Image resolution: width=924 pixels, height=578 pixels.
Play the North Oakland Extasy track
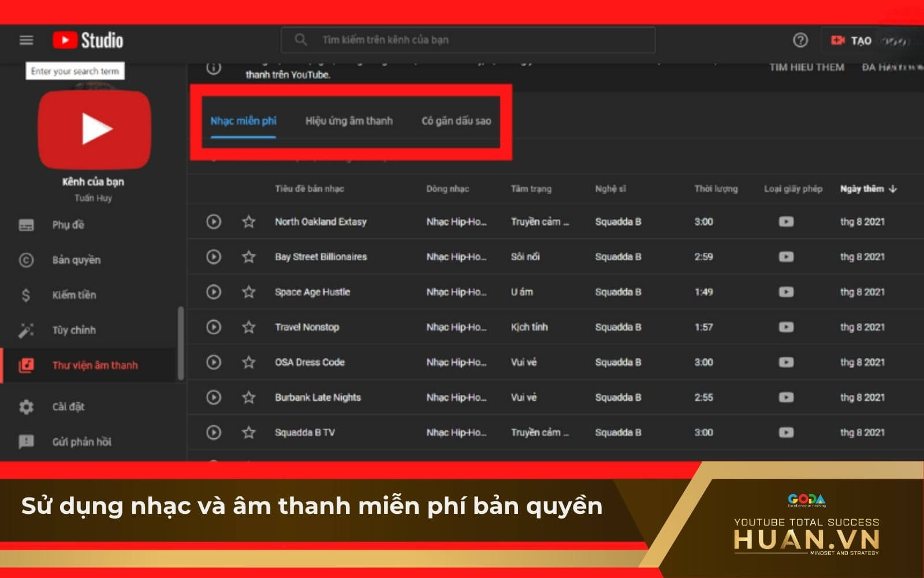pyautogui.click(x=214, y=221)
